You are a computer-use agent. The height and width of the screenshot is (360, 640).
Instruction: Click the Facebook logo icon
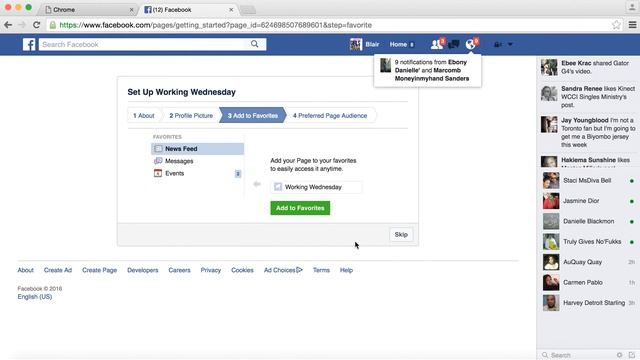pyautogui.click(x=29, y=44)
